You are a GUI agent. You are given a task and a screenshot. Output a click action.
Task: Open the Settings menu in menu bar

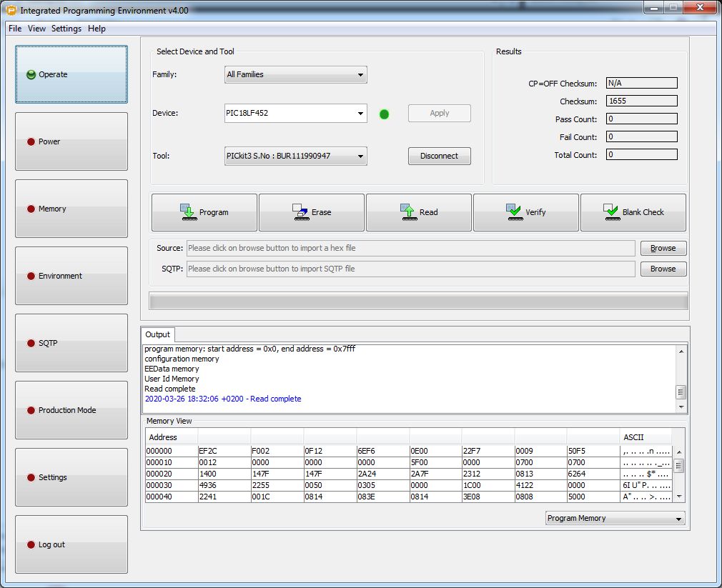pyautogui.click(x=66, y=29)
